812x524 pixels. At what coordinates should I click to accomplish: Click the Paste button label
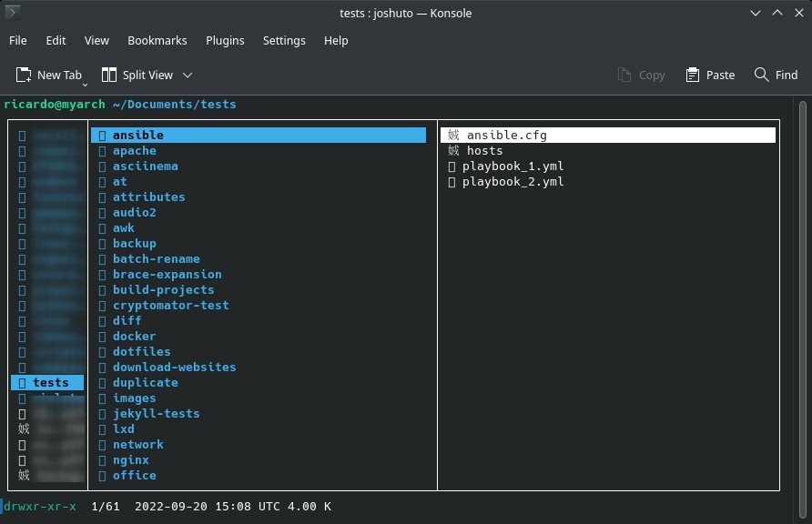coord(720,75)
